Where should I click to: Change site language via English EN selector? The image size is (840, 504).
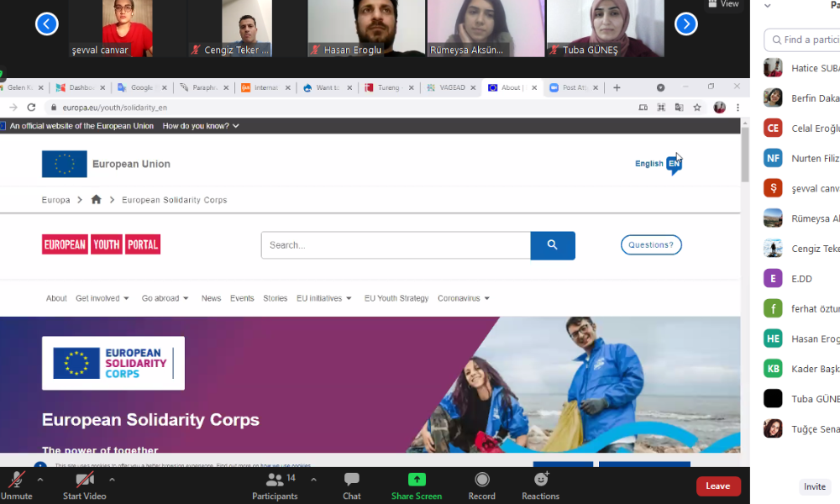659,164
